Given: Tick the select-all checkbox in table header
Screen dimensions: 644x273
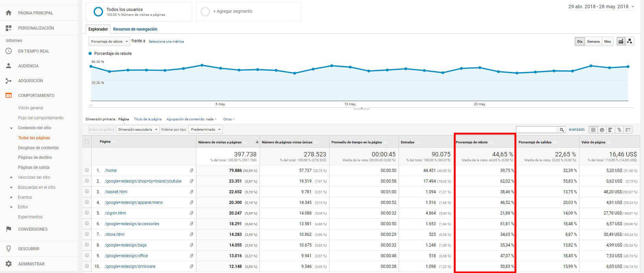Looking at the screenshot, I should pyautogui.click(x=87, y=141).
